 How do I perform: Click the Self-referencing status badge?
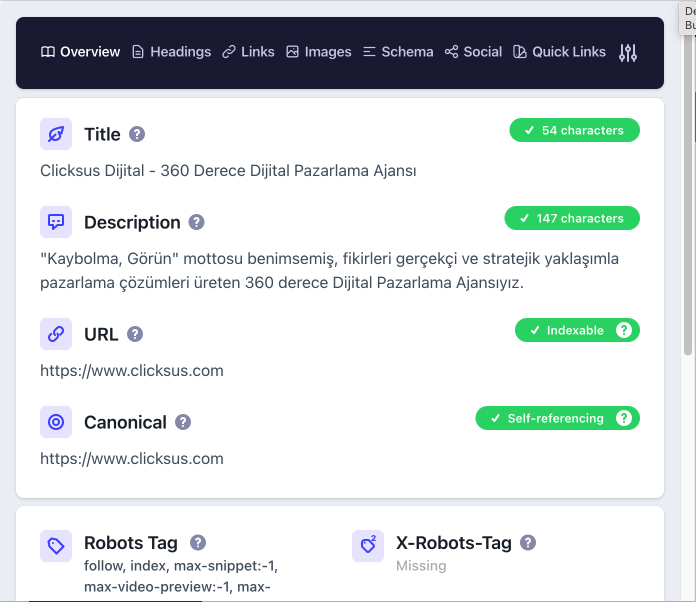[x=558, y=418]
